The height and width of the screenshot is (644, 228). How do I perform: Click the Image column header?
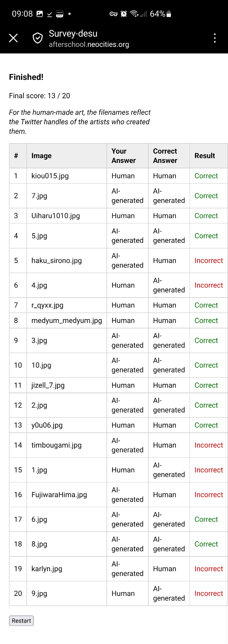pyautogui.click(x=41, y=156)
